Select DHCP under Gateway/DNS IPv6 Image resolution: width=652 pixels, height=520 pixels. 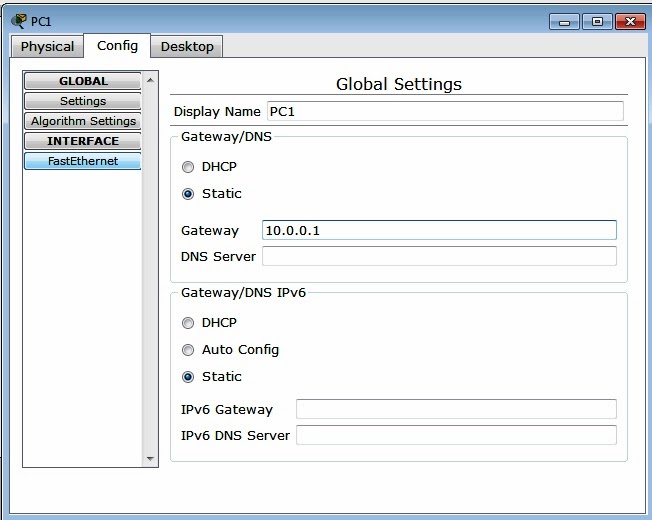[x=188, y=323]
